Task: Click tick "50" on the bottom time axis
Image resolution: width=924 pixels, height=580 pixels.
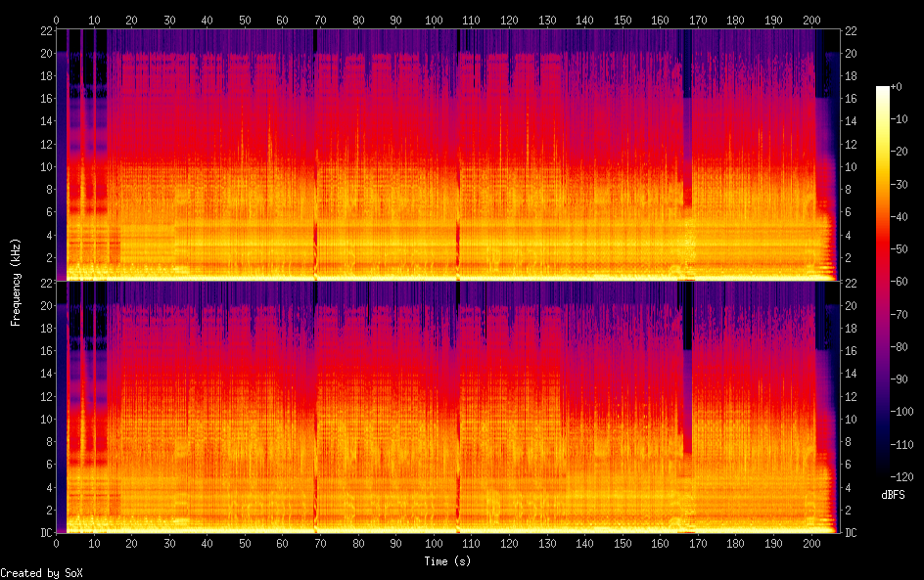Action: pyautogui.click(x=245, y=544)
